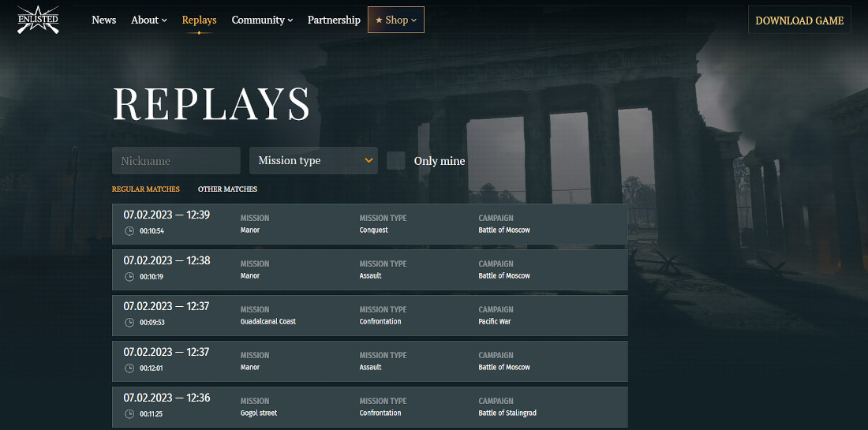This screenshot has width=868, height=430.
Task: Click the Download Game button
Action: click(799, 20)
